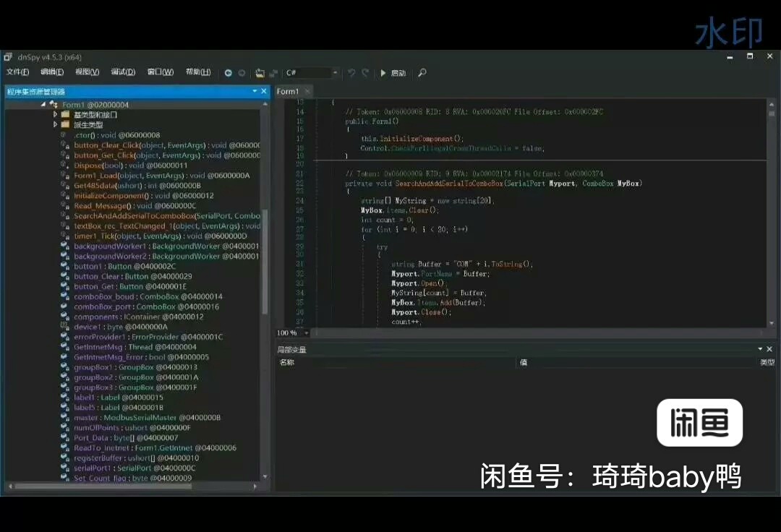Screen dimensions: 781x532
Task: Click the tree panel horizontal scrollbar
Action: tap(103, 486)
